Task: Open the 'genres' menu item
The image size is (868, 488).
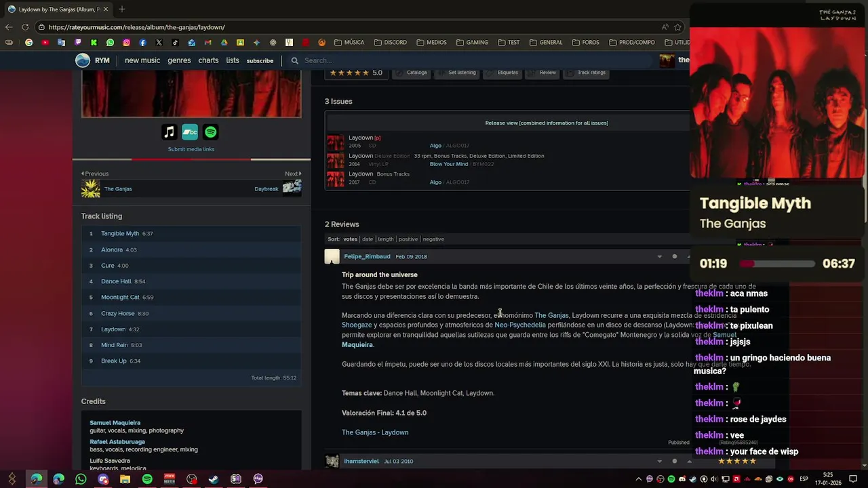Action: point(179,60)
